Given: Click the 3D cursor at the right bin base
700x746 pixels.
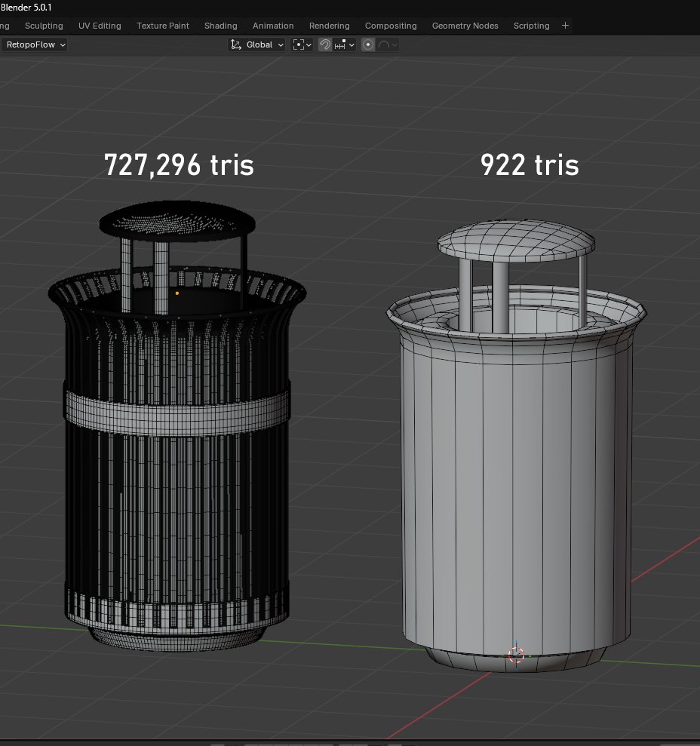Looking at the screenshot, I should pyautogui.click(x=516, y=655).
